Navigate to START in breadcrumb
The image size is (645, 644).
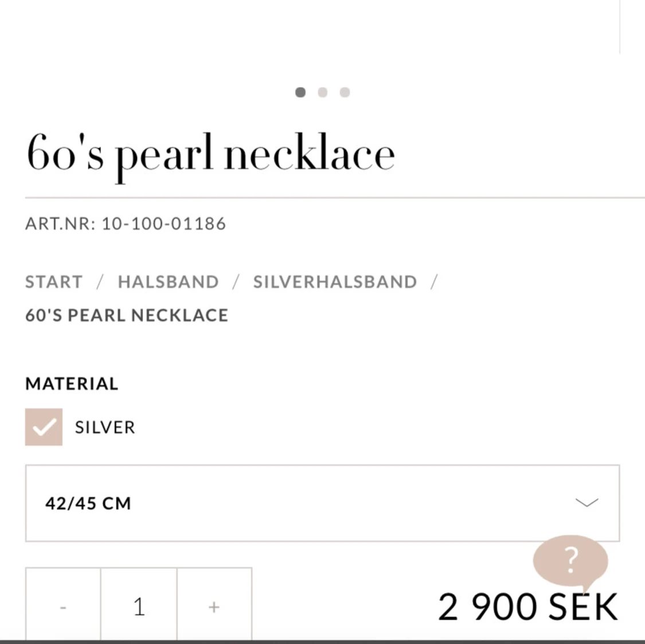(54, 282)
